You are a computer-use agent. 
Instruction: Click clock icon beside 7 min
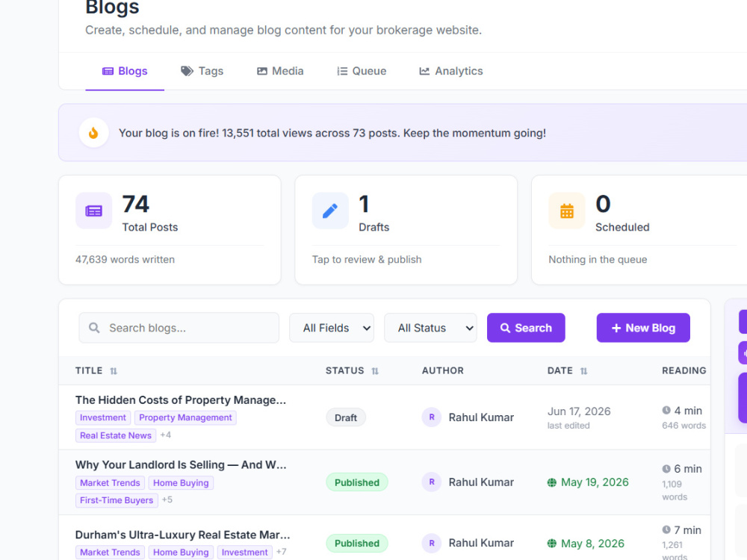point(666,529)
